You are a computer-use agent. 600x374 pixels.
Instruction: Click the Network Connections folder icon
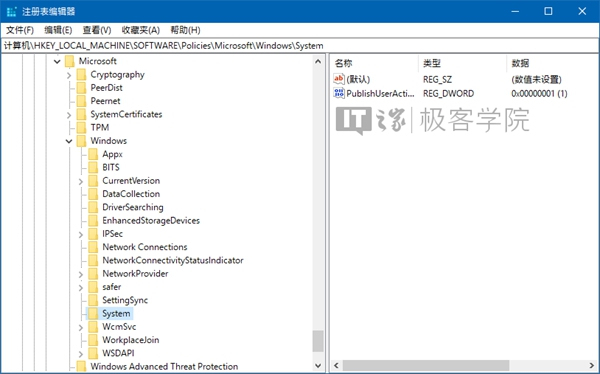pyautogui.click(x=93, y=247)
